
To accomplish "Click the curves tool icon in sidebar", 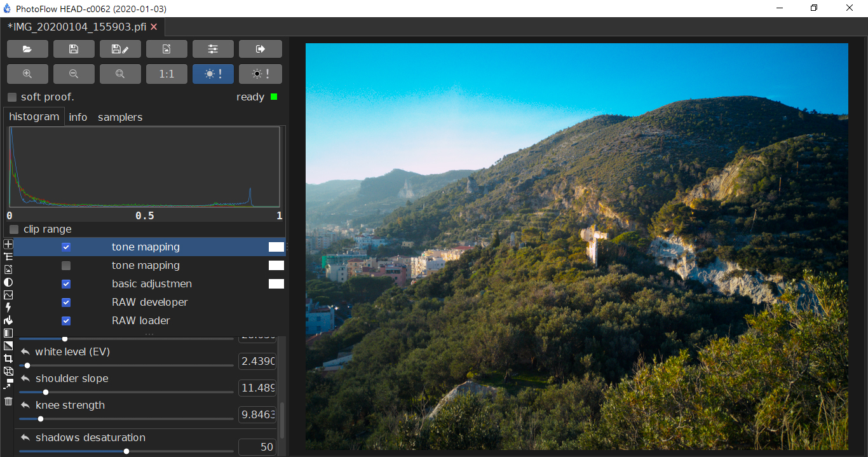I will tap(8, 295).
